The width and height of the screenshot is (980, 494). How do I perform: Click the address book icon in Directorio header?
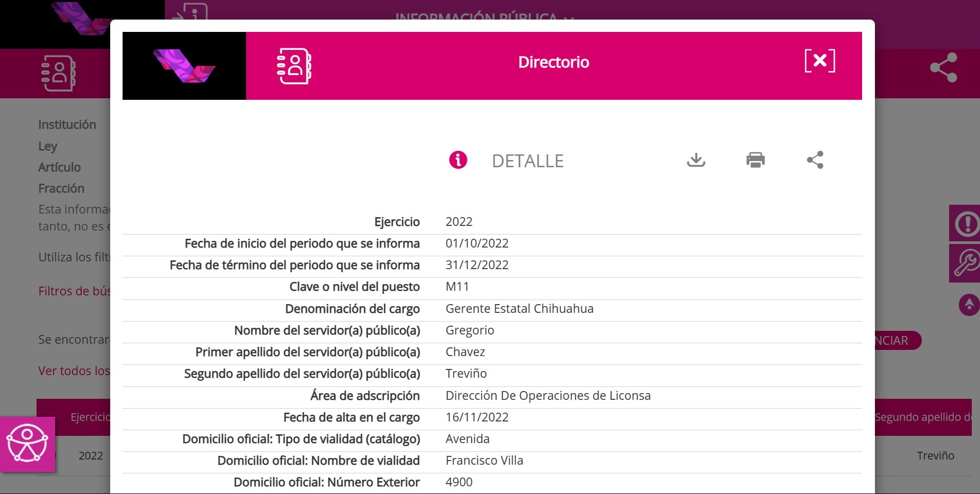point(294,66)
